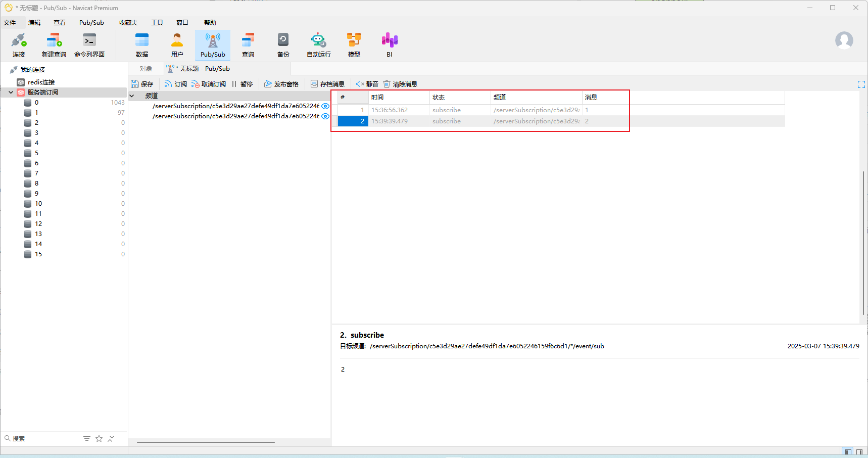
Task: Click the 存档消息 archive messages button
Action: pyautogui.click(x=327, y=84)
